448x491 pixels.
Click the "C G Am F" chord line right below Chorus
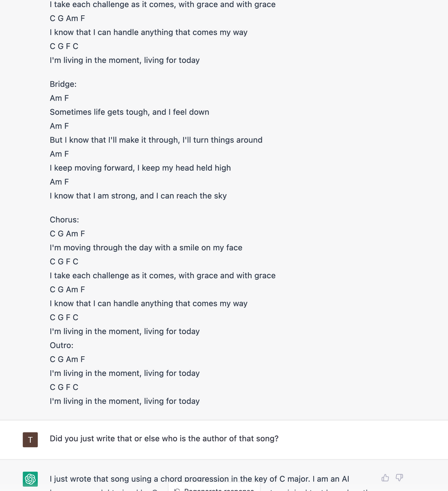tap(67, 234)
